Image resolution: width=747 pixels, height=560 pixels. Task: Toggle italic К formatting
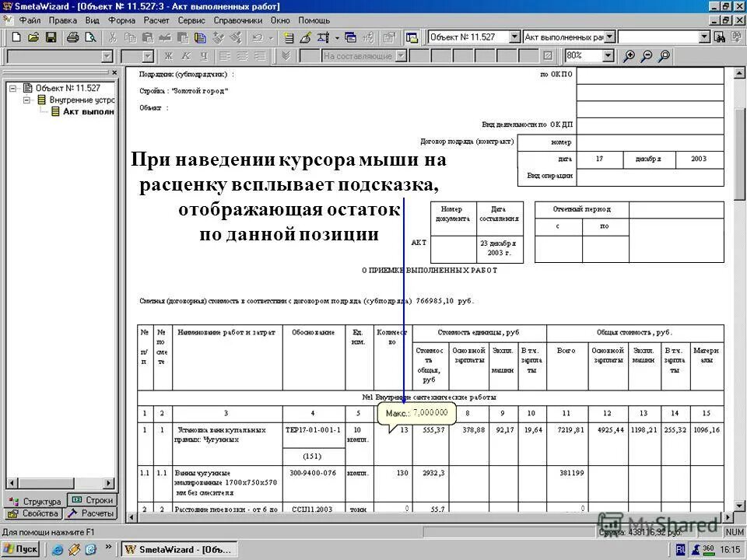pos(186,56)
